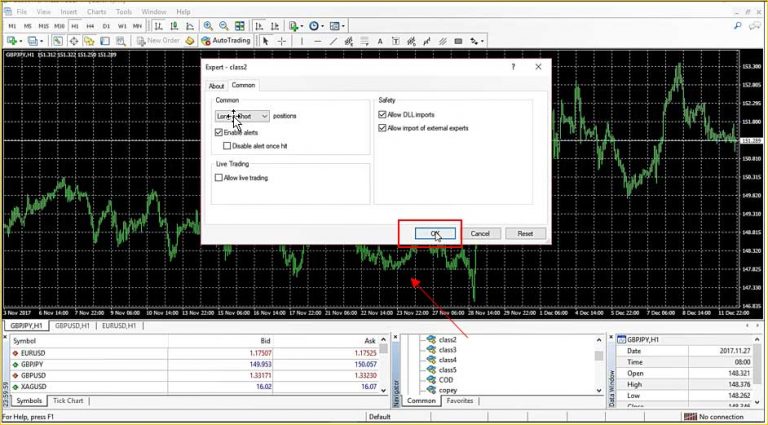Viewport: 768px width, 425px height.
Task: Open the File menu
Action: coord(22,11)
